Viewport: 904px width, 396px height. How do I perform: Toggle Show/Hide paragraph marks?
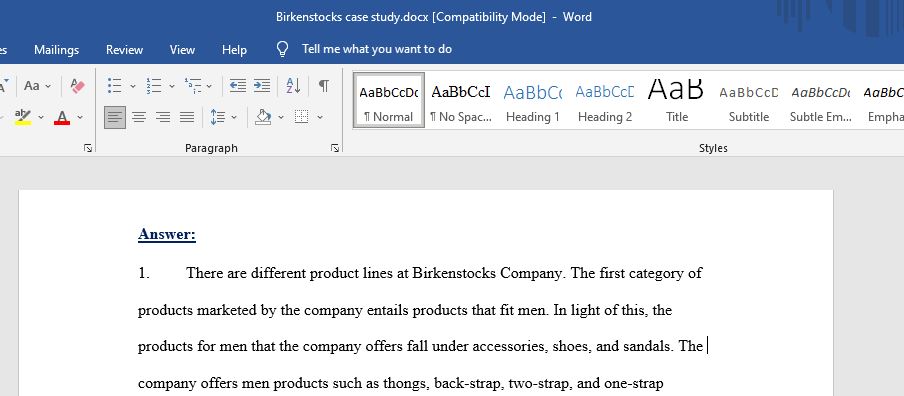pos(324,86)
